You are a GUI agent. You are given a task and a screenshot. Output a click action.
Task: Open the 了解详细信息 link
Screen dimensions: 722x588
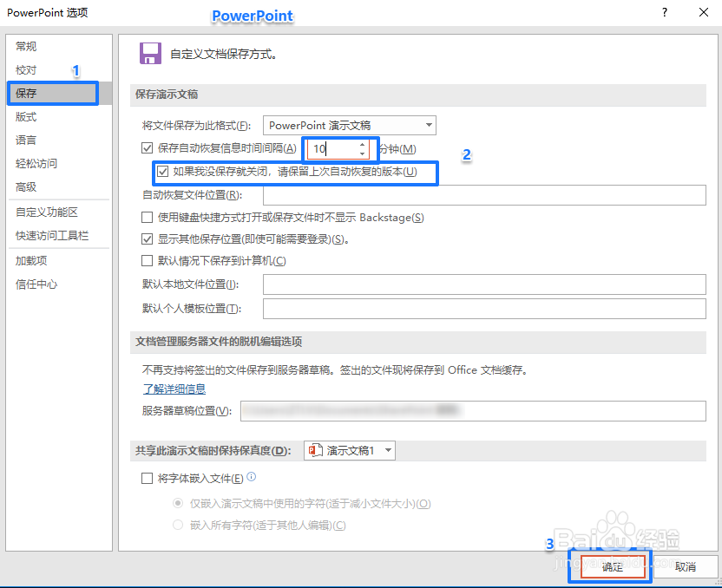174,389
